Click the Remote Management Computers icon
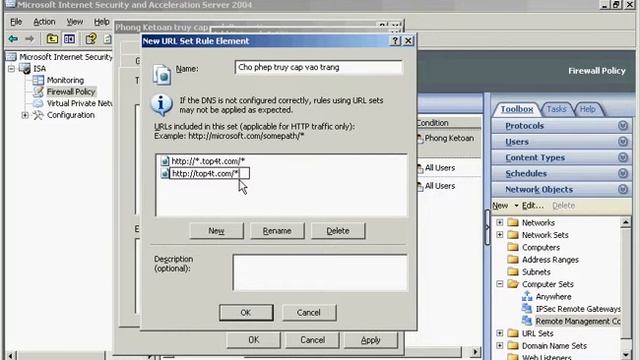 point(527,321)
